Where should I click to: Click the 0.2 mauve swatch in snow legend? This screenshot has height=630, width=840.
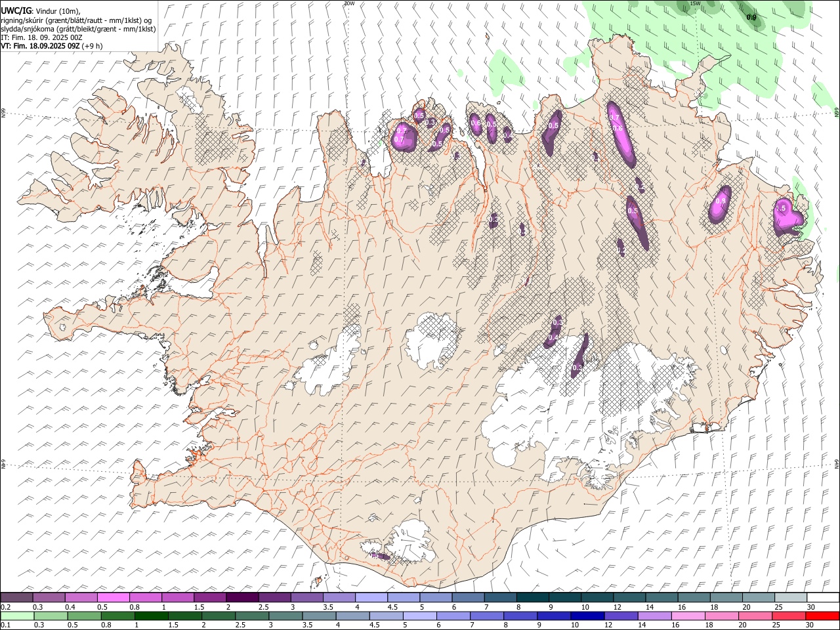pyautogui.click(x=16, y=598)
